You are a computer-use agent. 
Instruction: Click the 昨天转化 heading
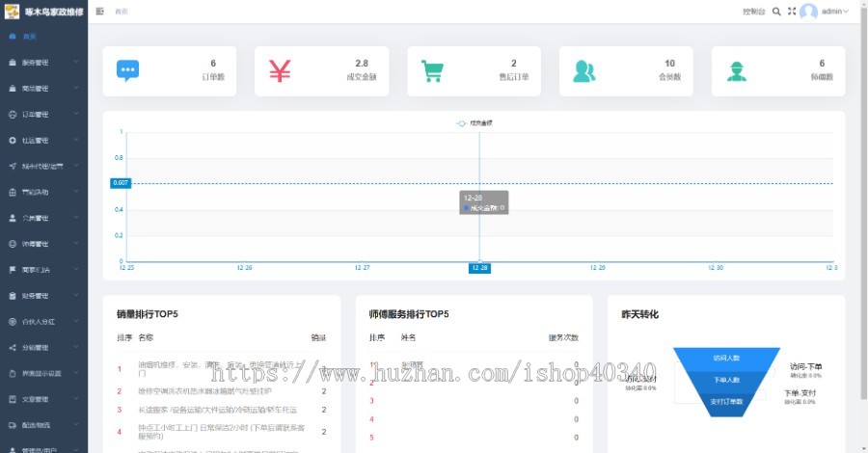(640, 314)
